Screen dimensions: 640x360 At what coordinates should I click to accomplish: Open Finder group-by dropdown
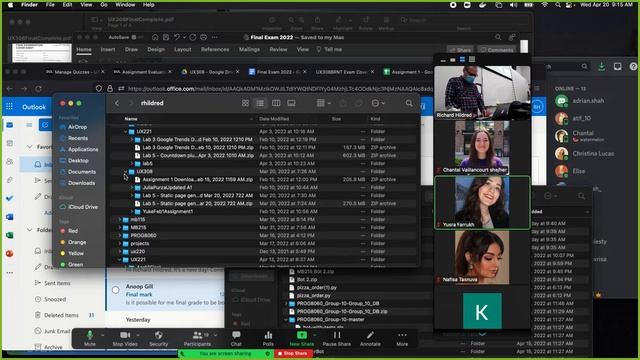324,103
